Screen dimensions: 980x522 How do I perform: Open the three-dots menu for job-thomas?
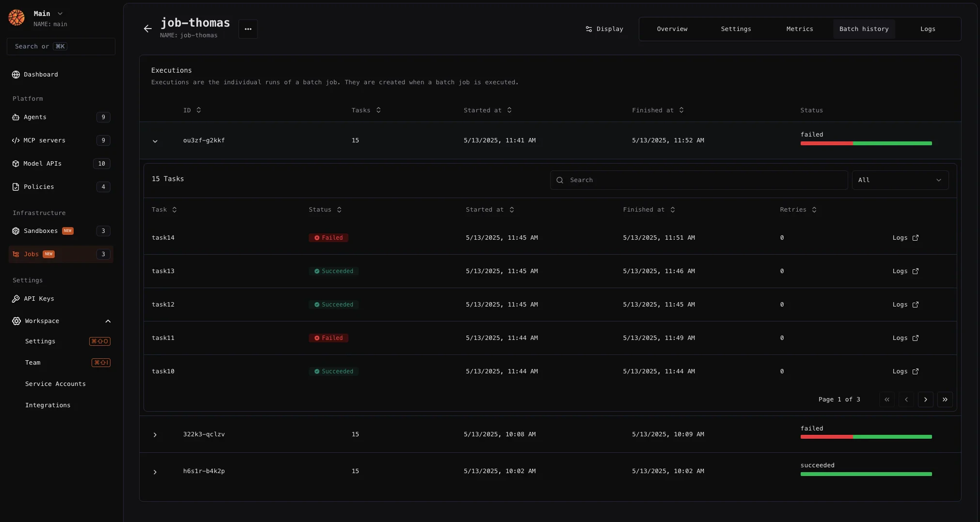point(248,29)
